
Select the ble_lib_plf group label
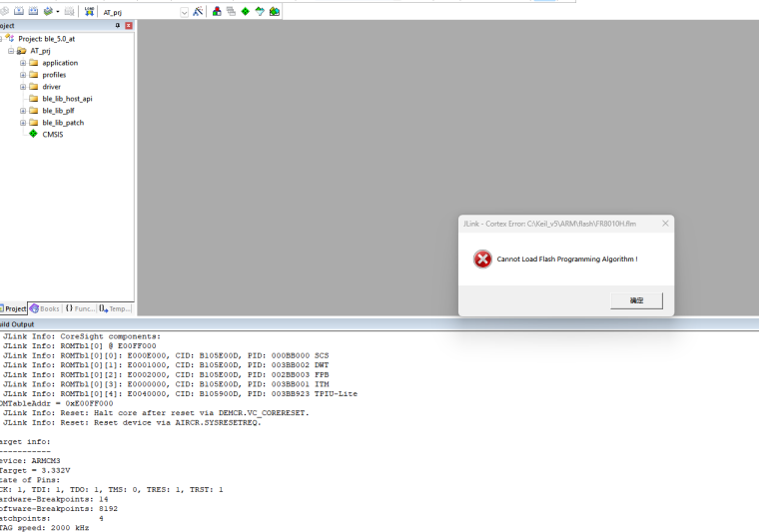coord(58,111)
